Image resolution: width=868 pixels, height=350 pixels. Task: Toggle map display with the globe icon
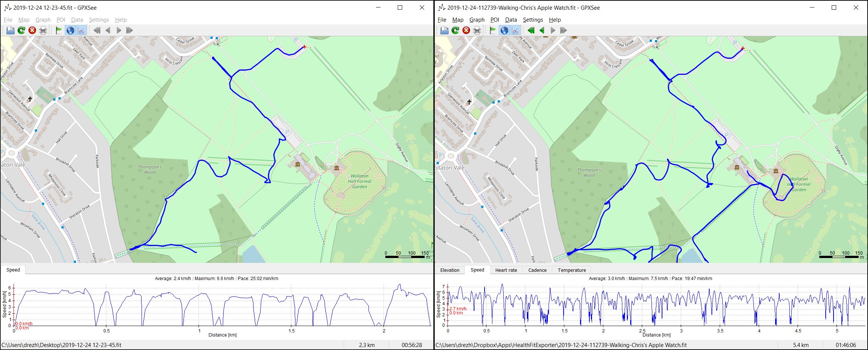click(70, 30)
